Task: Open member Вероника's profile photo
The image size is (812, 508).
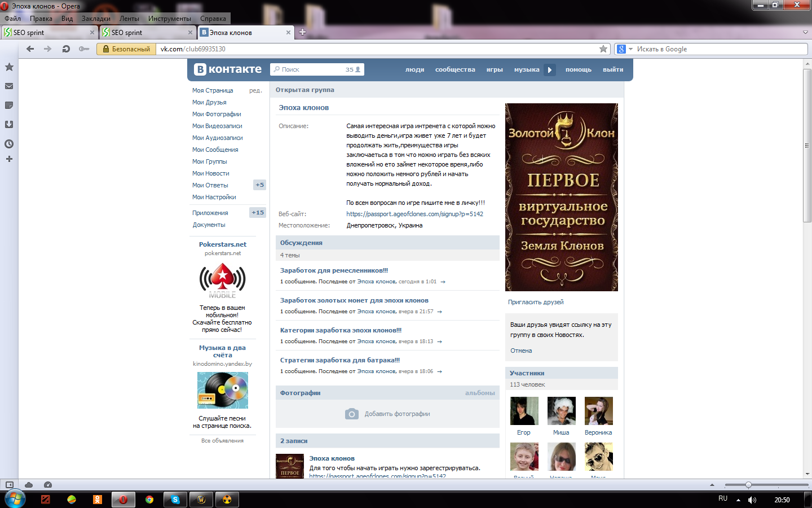Action: [x=598, y=411]
